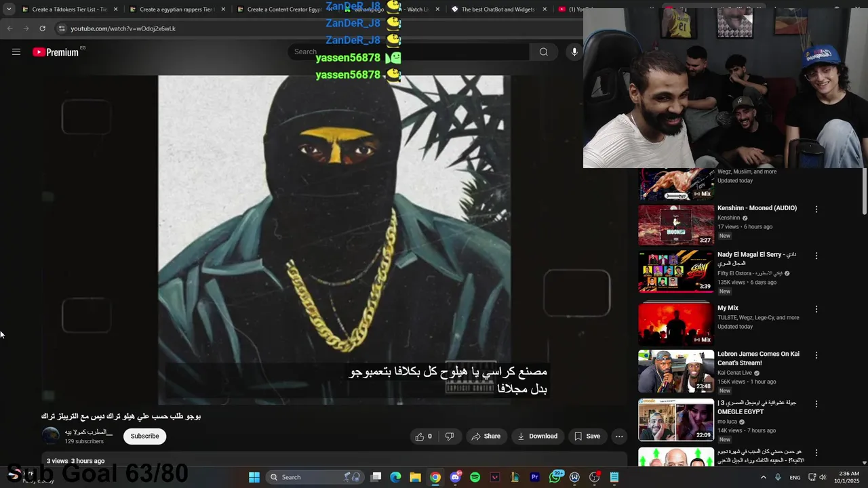This screenshot has height=488, width=868.
Task: Click the Windows taskbar Search box
Action: coord(315,477)
